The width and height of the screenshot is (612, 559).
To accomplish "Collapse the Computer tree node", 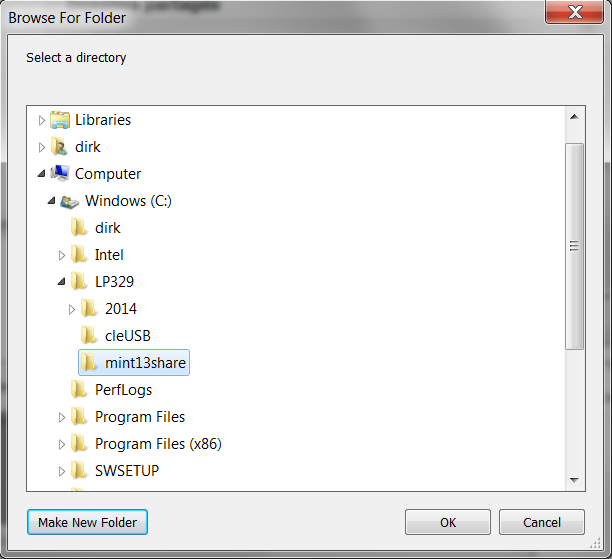I will coord(41,173).
